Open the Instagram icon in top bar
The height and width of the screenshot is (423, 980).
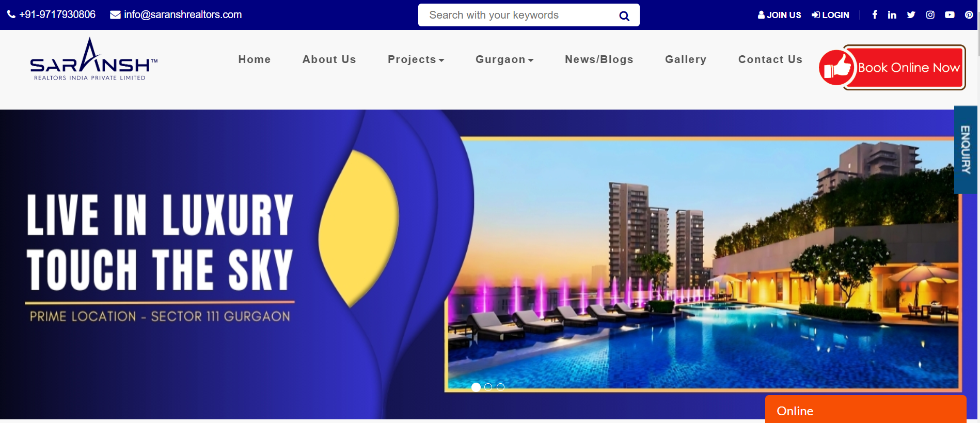pos(930,14)
